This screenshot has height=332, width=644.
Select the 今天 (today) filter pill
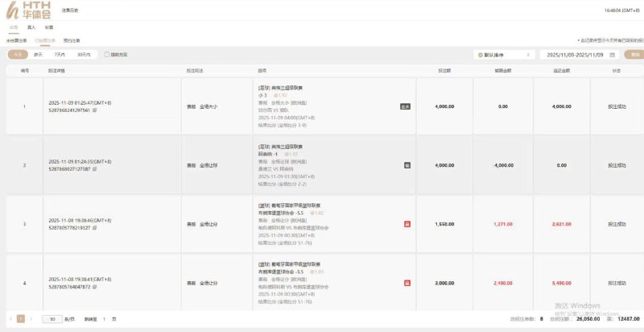17,55
